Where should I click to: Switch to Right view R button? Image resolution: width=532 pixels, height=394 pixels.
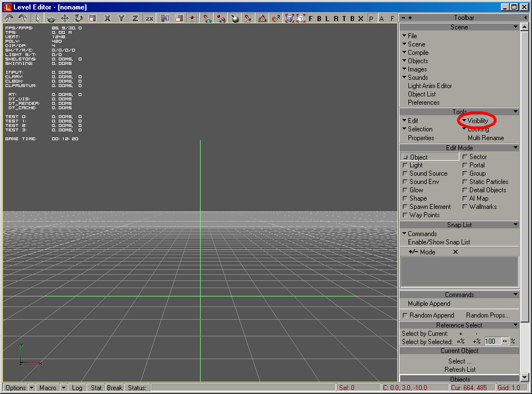click(336, 19)
